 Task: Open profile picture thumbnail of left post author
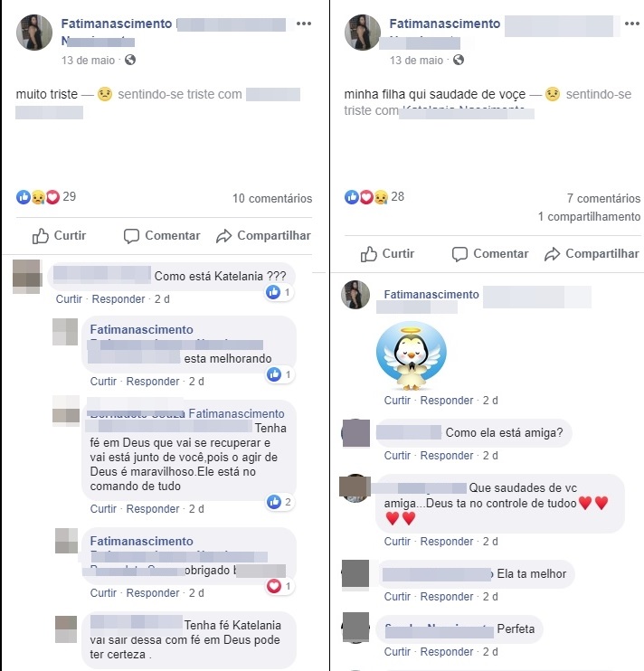pos(34,33)
